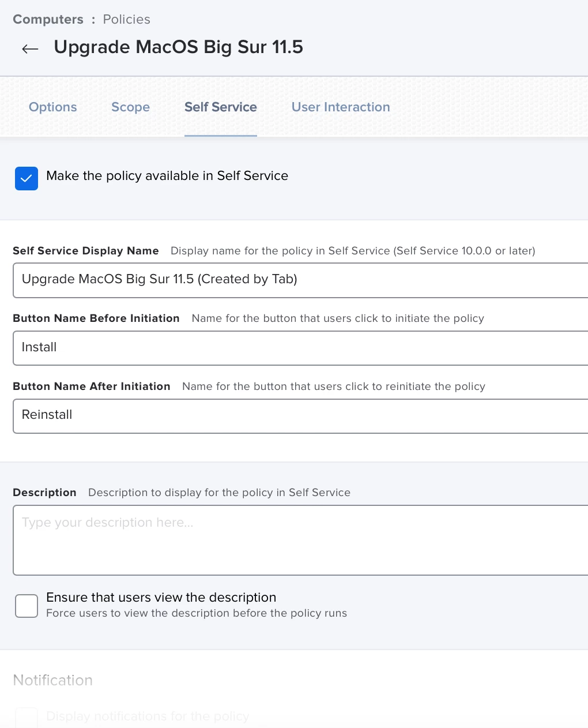
Task: Click text Force users to view the description
Action: (197, 613)
